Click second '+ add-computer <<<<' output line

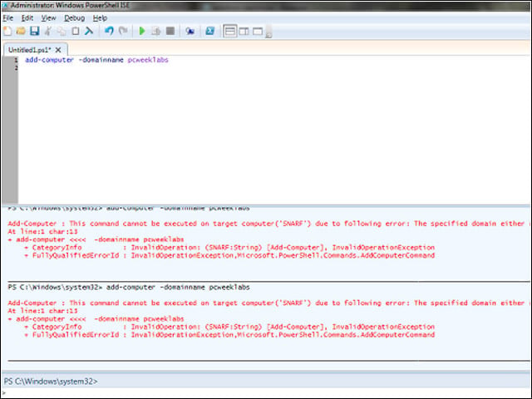click(x=96, y=319)
